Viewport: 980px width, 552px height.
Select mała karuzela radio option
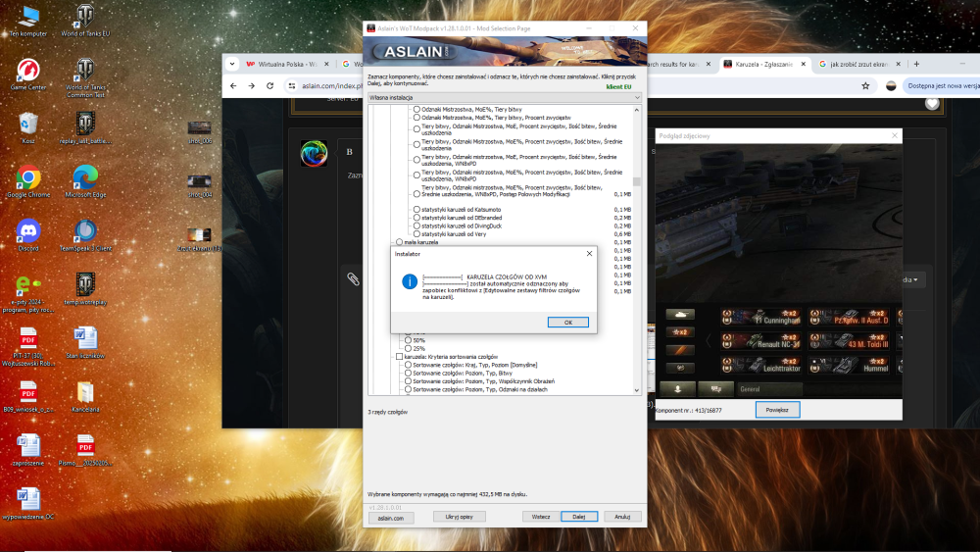[x=399, y=242]
